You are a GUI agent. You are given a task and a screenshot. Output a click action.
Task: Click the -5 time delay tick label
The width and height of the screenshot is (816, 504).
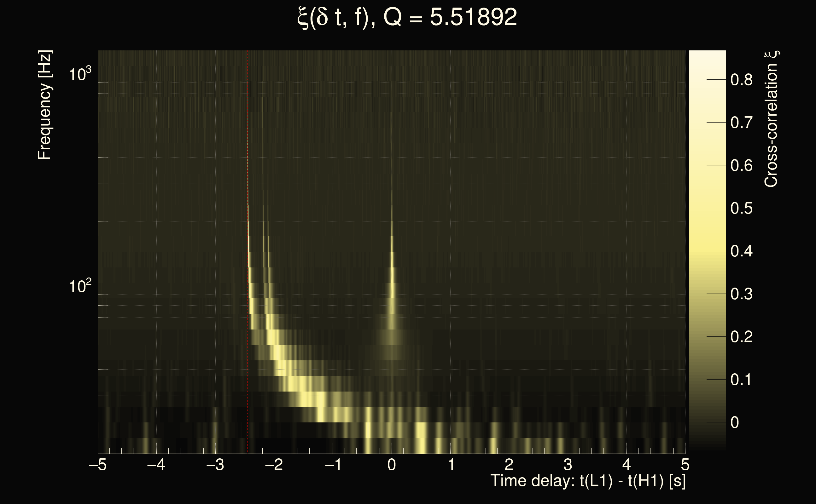coord(98,465)
